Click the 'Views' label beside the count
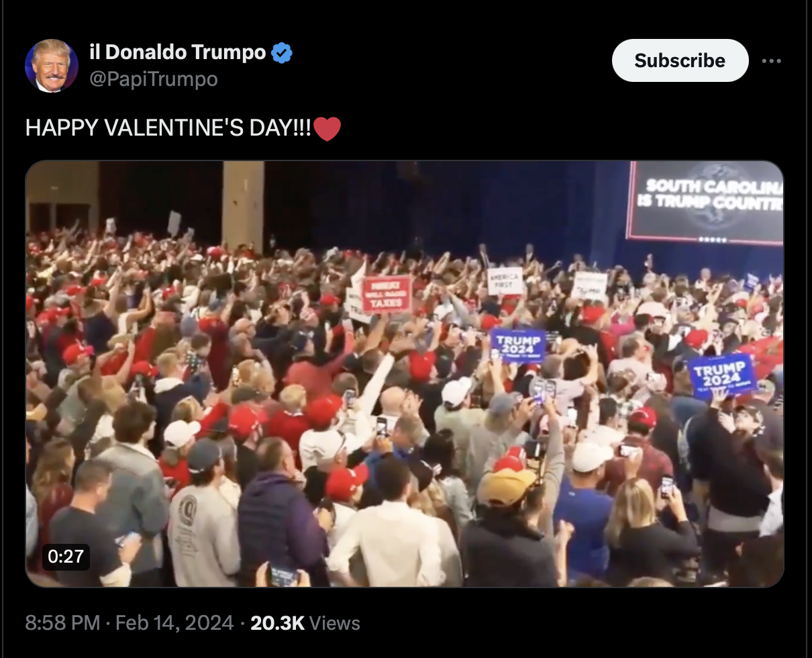812x658 pixels. (x=335, y=623)
